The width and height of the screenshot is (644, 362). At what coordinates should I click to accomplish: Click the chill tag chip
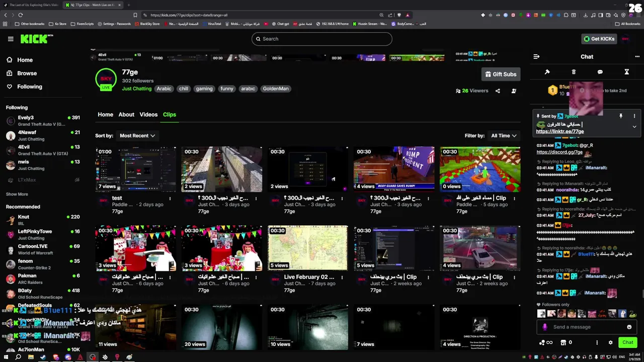tap(184, 88)
